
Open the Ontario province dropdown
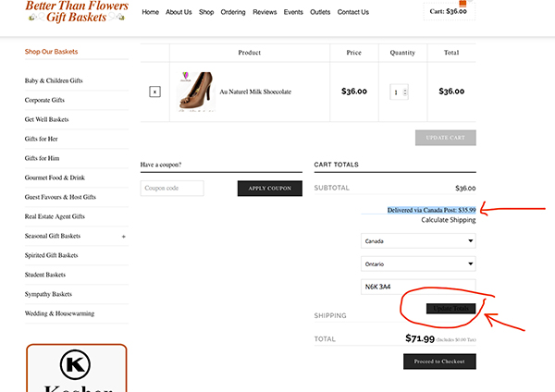coord(418,263)
